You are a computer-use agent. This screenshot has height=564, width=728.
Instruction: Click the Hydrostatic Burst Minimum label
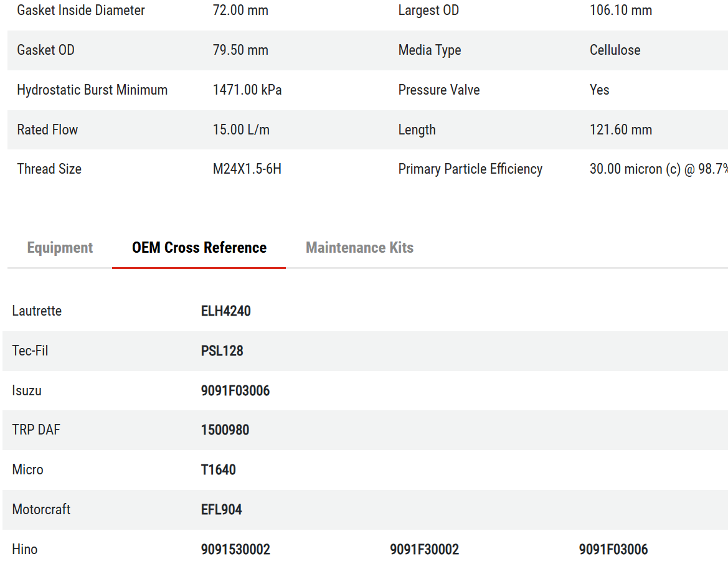92,90
